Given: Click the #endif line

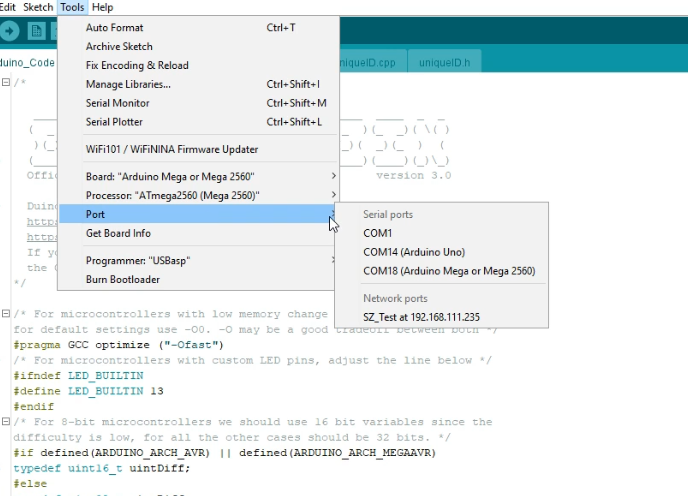Looking at the screenshot, I should click(34, 406).
